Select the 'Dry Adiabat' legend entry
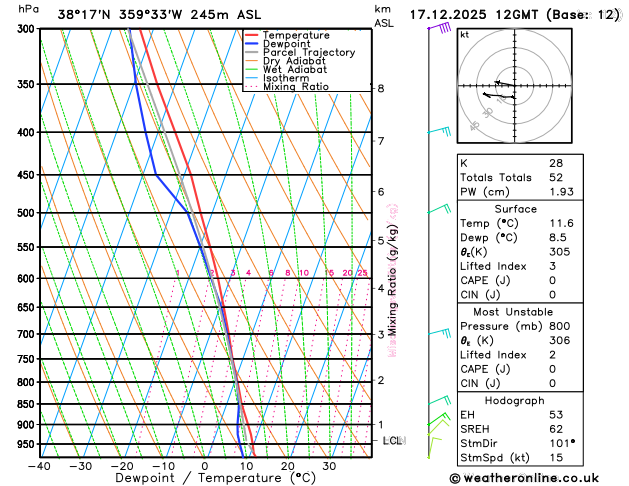Screen dimensions: 629x486 (294, 61)
